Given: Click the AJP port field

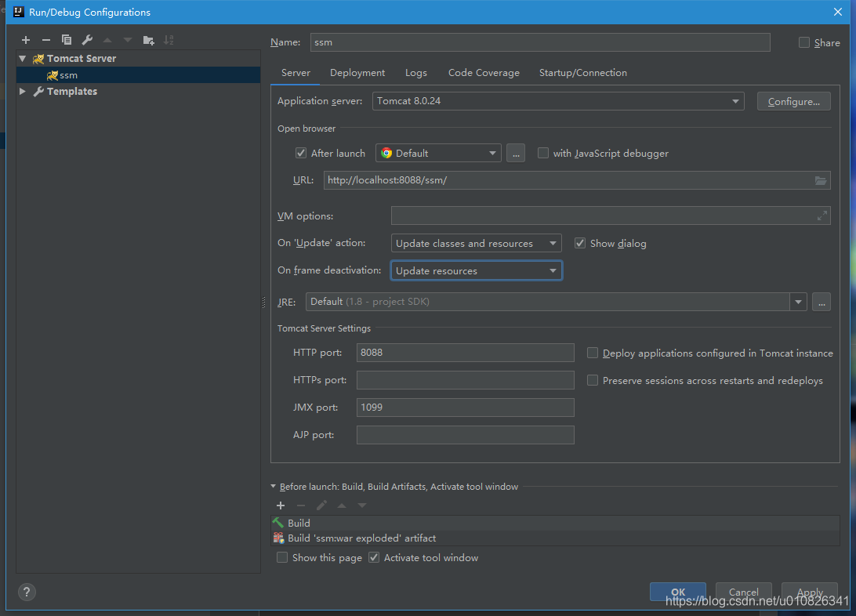Looking at the screenshot, I should [x=465, y=435].
